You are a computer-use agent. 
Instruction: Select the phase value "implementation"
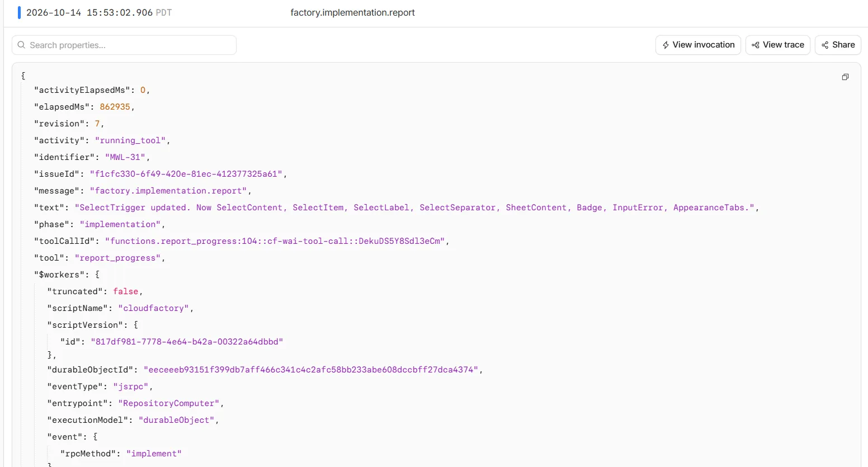(120, 224)
